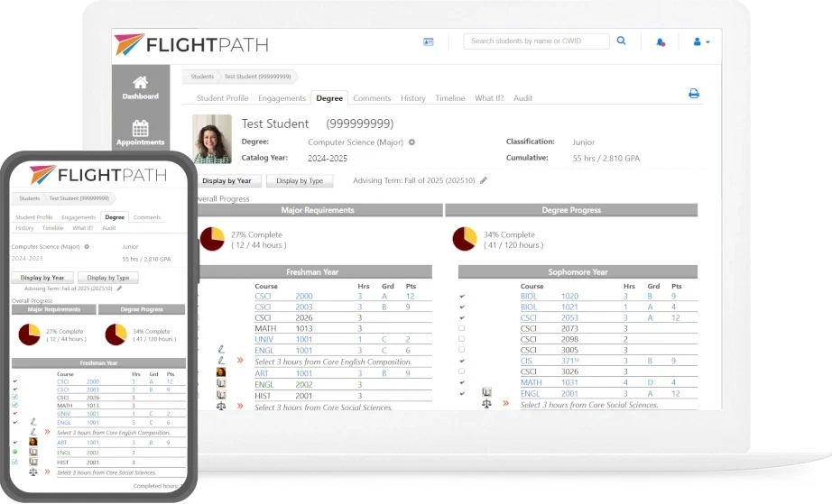Image resolution: width=832 pixels, height=504 pixels.
Task: Edit advising term via pencil icon on laptop
Action: tap(484, 180)
